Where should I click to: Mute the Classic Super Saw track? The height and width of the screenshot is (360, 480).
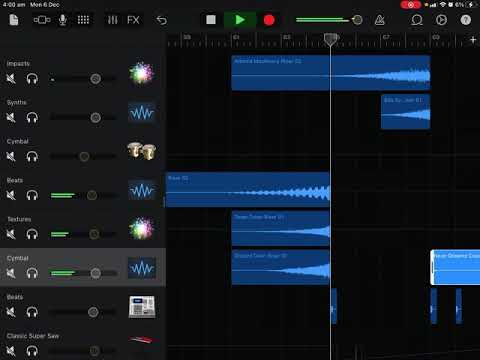pyautogui.click(x=11, y=351)
